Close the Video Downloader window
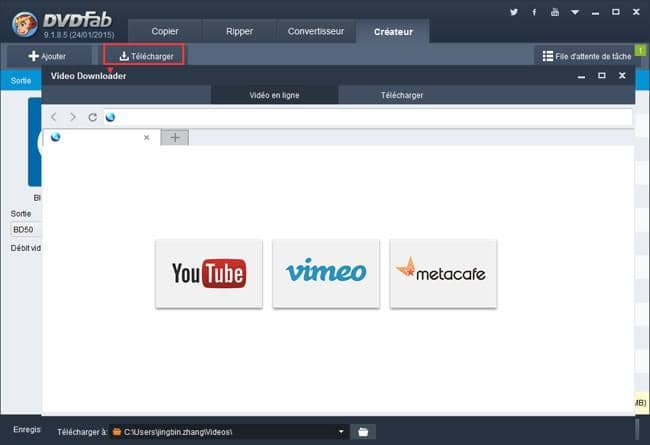This screenshot has width=650, height=445. (622, 75)
